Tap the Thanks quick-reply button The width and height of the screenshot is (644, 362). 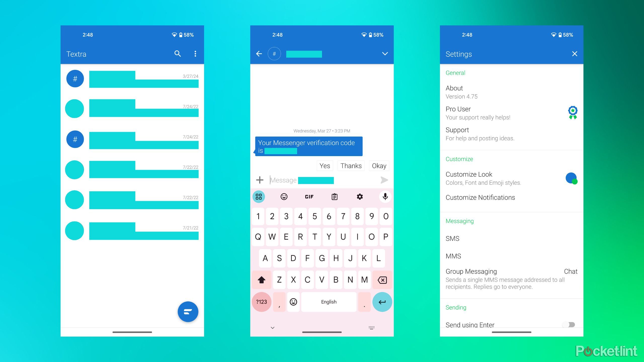[x=351, y=166]
